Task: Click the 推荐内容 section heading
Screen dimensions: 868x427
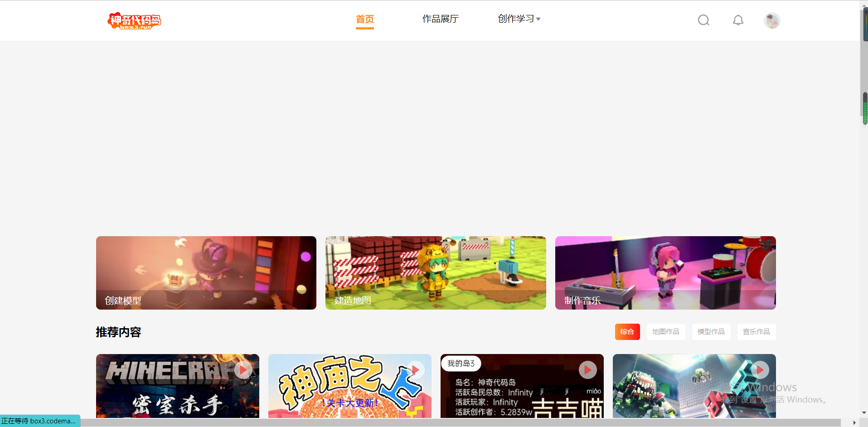Action: coord(118,332)
